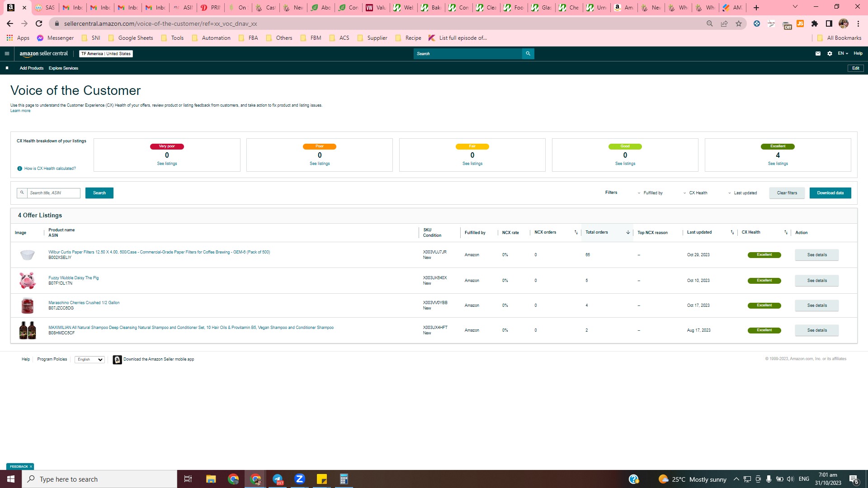Click the browser reload button

[x=39, y=23]
